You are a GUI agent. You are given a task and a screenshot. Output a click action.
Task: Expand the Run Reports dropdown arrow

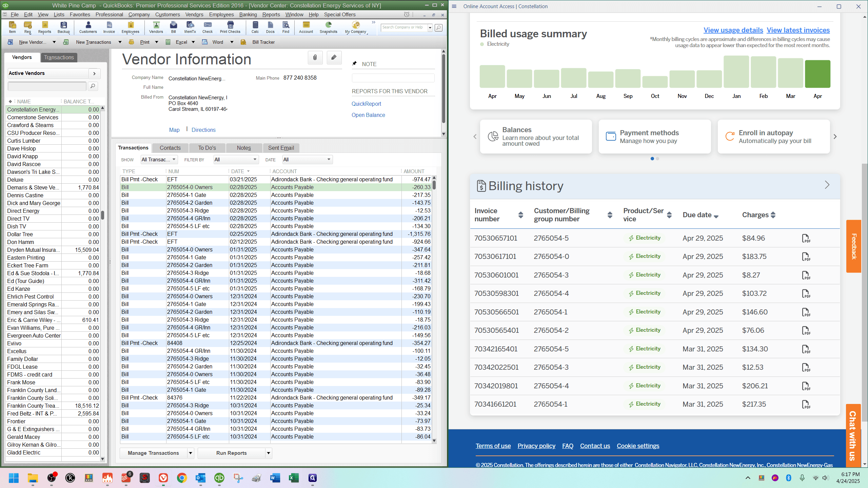pos(269,453)
